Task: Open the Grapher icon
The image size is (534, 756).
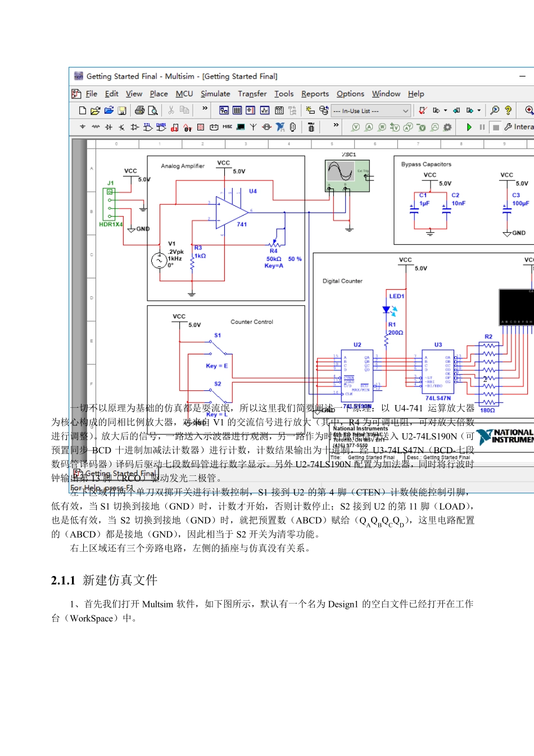Action: [265, 111]
